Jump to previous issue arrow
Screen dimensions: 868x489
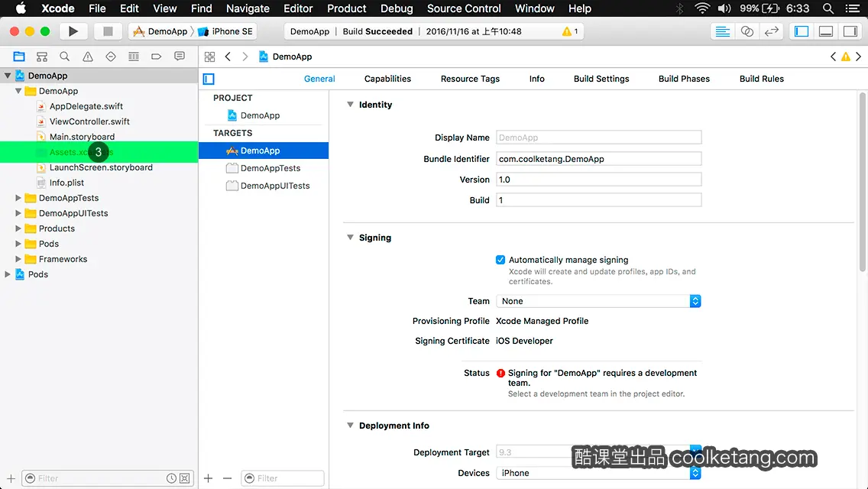(833, 57)
